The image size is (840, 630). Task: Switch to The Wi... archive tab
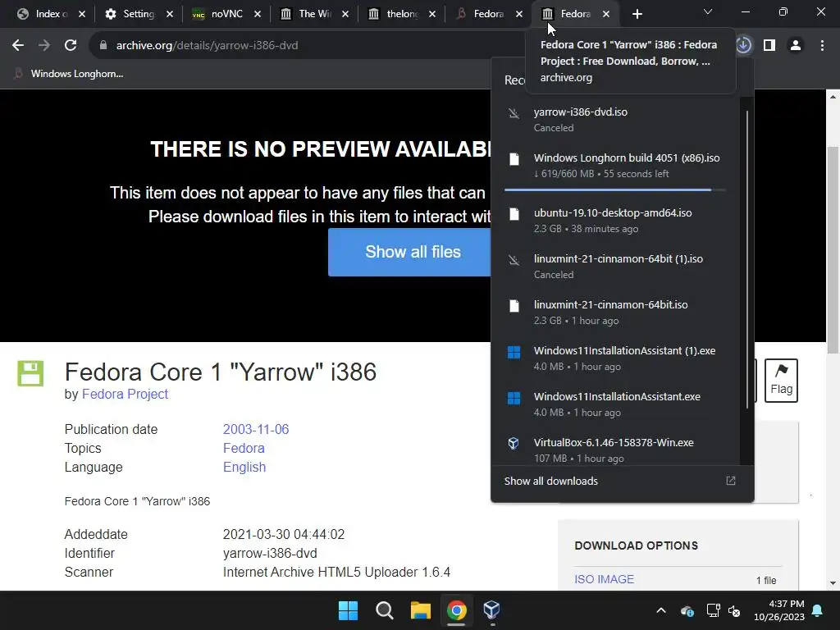click(x=307, y=14)
